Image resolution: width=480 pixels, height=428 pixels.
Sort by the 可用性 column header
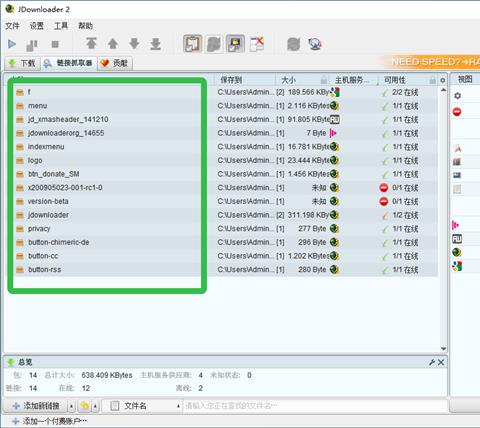click(x=408, y=80)
